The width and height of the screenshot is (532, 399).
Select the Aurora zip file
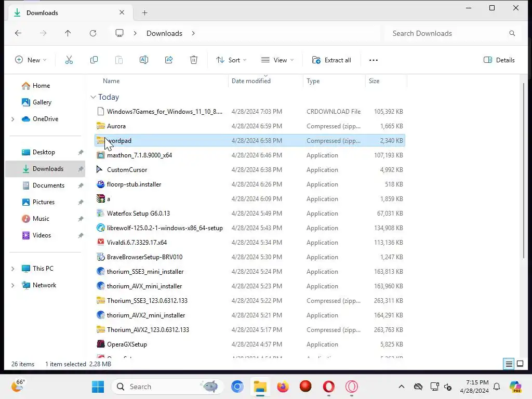(250, 126)
